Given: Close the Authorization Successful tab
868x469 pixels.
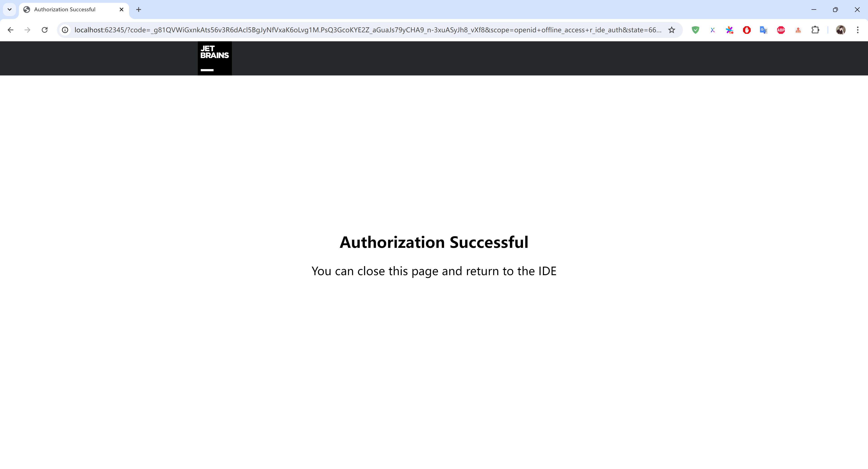Looking at the screenshot, I should [x=122, y=9].
